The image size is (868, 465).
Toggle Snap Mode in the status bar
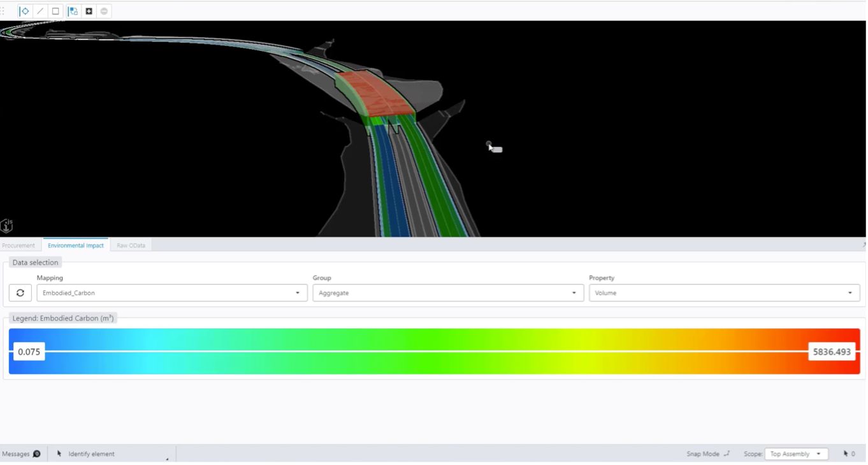(x=706, y=454)
